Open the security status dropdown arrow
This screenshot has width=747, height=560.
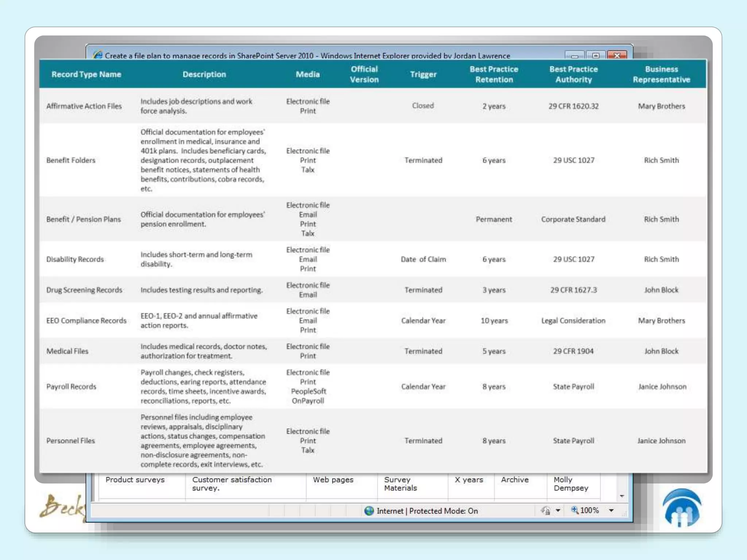click(558, 511)
